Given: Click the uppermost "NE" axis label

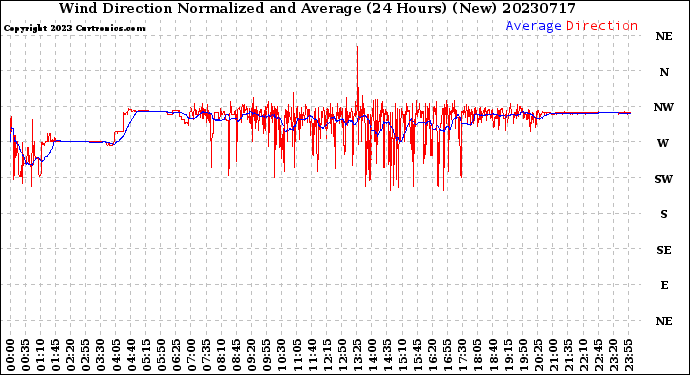Looking at the screenshot, I should pos(664,37).
